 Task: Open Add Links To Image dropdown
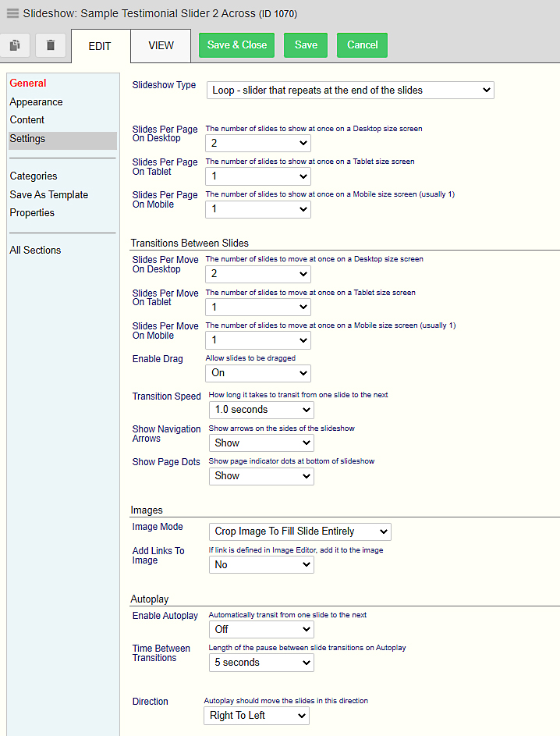pyautogui.click(x=261, y=564)
